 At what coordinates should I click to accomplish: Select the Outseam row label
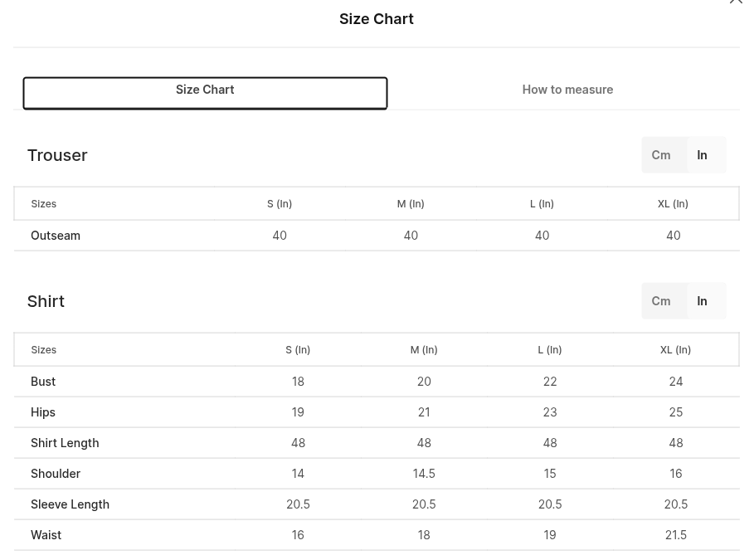point(56,236)
